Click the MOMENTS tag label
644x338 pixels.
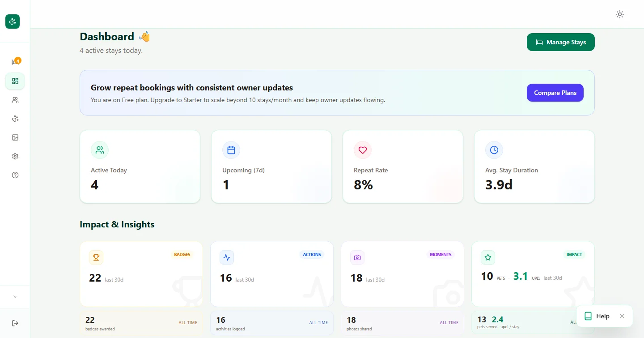pos(441,255)
